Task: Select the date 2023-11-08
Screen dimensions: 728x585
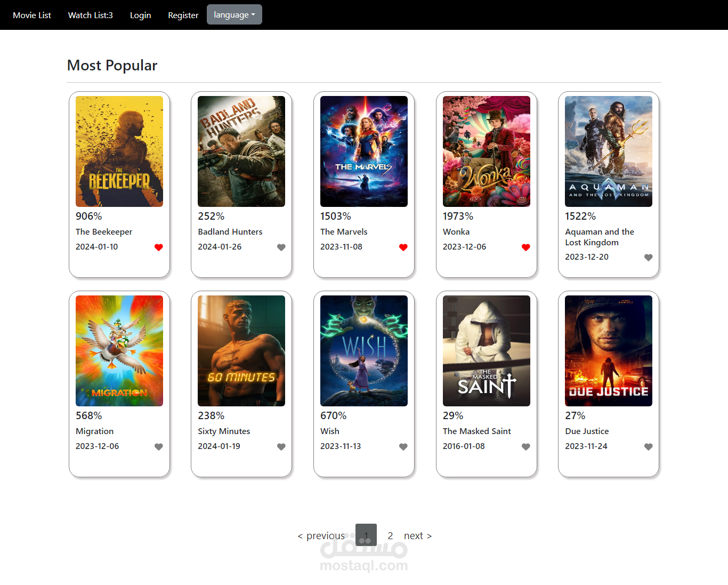Action: coord(341,247)
